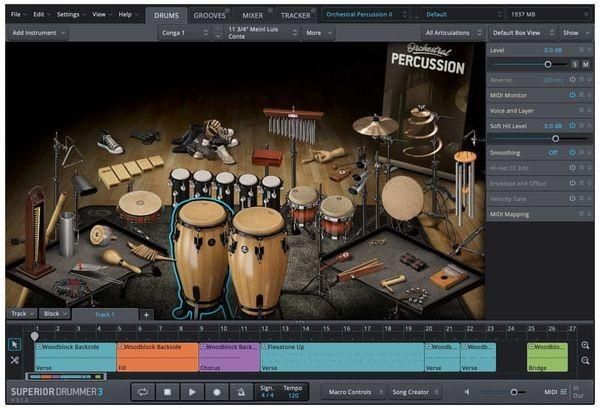The image size is (600, 408).
Task: Enable Envelope and Offset power button
Action: pyautogui.click(x=572, y=183)
